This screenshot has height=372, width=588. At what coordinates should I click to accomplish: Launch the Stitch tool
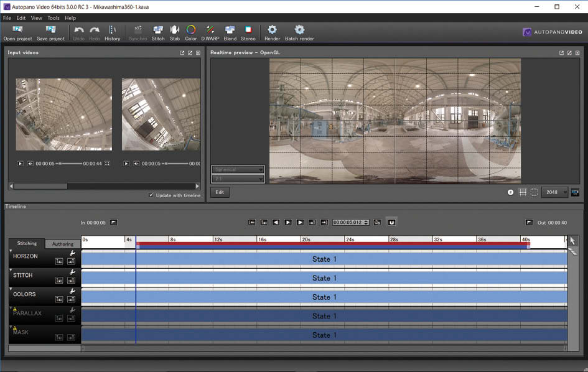click(158, 33)
